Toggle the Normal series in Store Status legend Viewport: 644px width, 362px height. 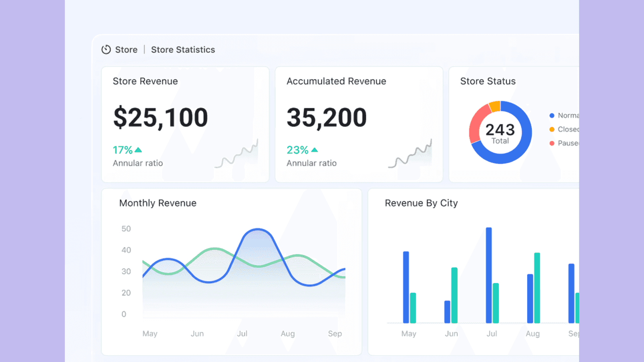tap(563, 115)
